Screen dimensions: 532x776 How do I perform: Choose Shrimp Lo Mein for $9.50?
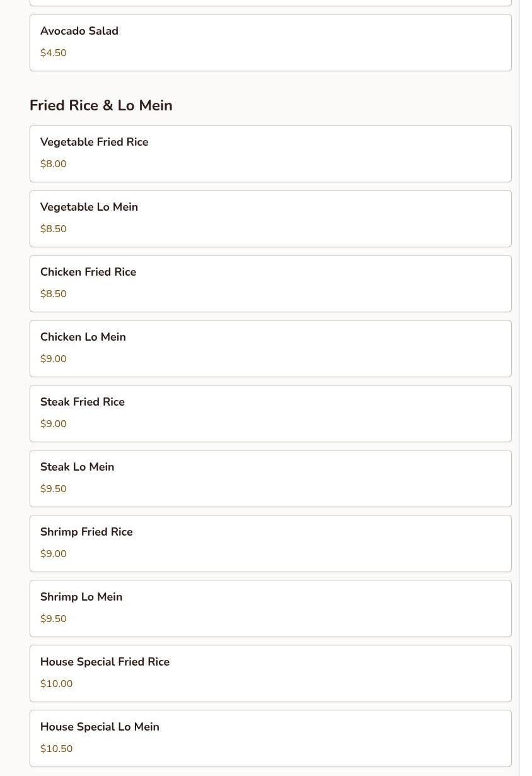[270, 609]
